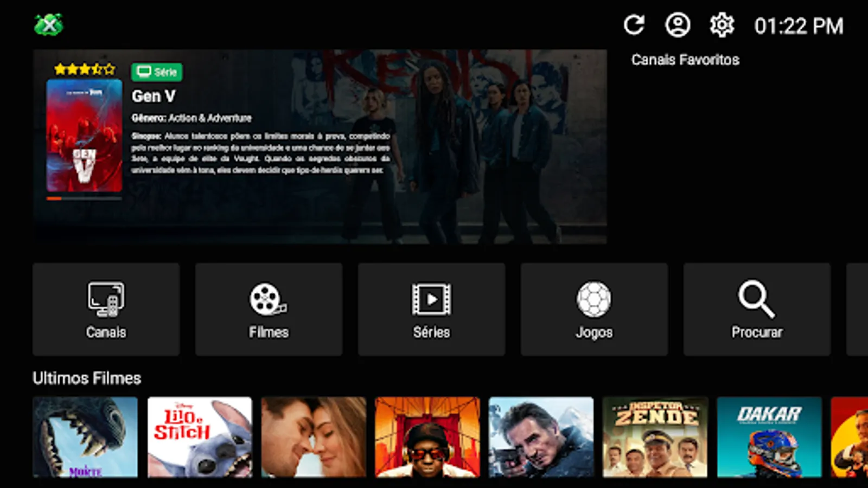Open the Séries tile
Viewport: 868px width, 488px height.
tap(431, 310)
